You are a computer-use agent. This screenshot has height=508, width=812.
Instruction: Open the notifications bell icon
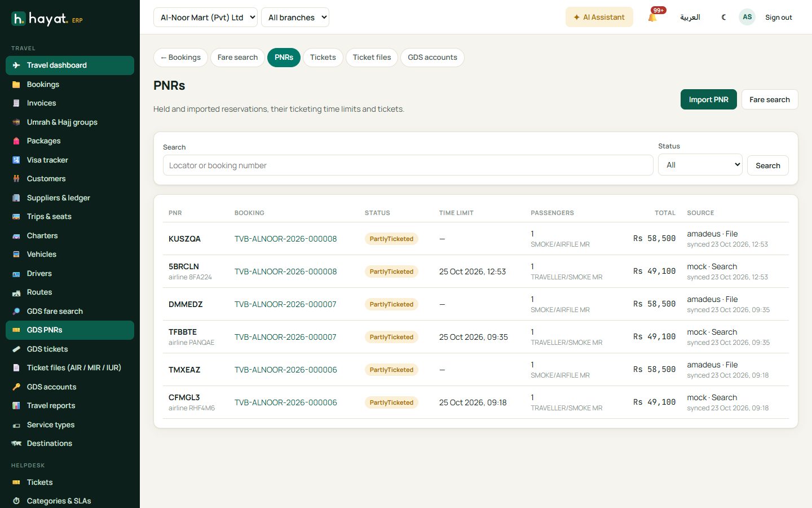point(652,17)
